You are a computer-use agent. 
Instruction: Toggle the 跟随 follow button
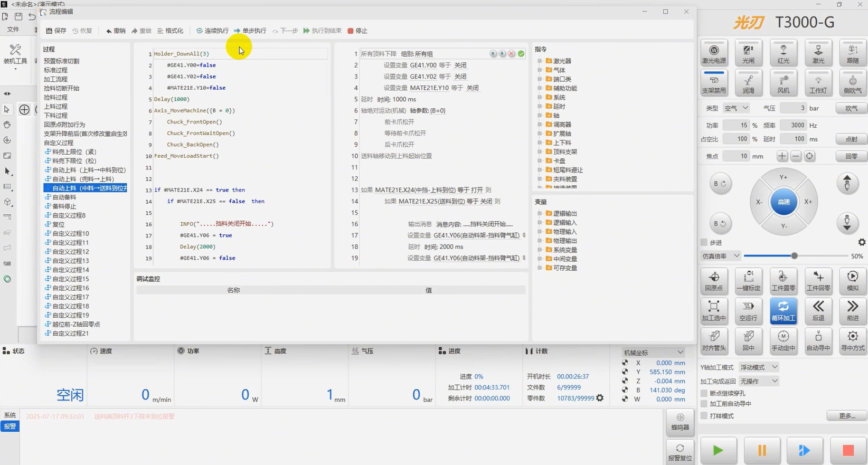coord(853,52)
